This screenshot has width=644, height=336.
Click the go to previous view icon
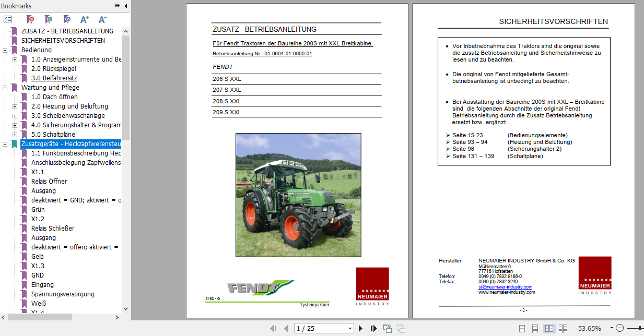click(388, 328)
